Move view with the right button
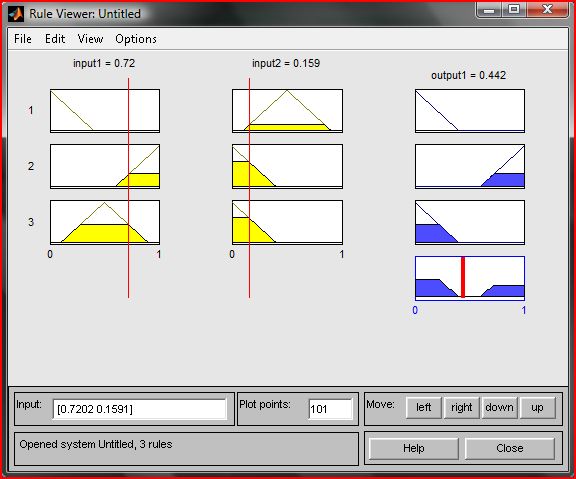 pos(461,407)
